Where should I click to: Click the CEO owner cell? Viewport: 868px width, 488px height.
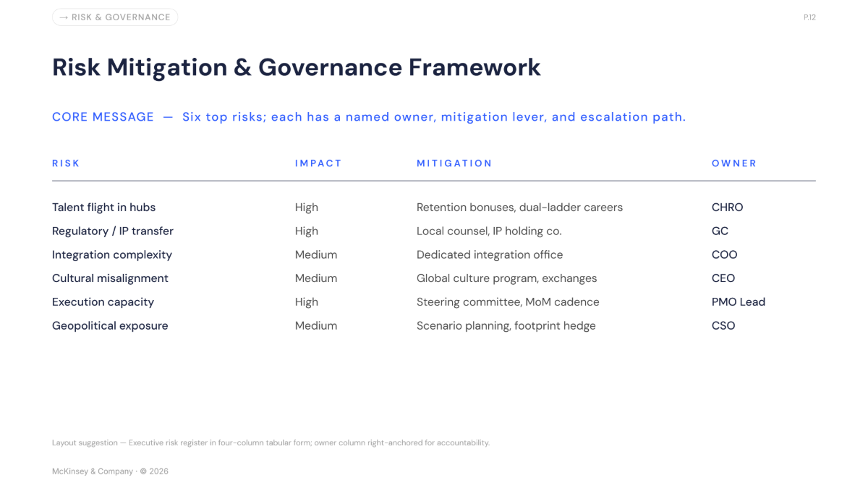pyautogui.click(x=723, y=278)
